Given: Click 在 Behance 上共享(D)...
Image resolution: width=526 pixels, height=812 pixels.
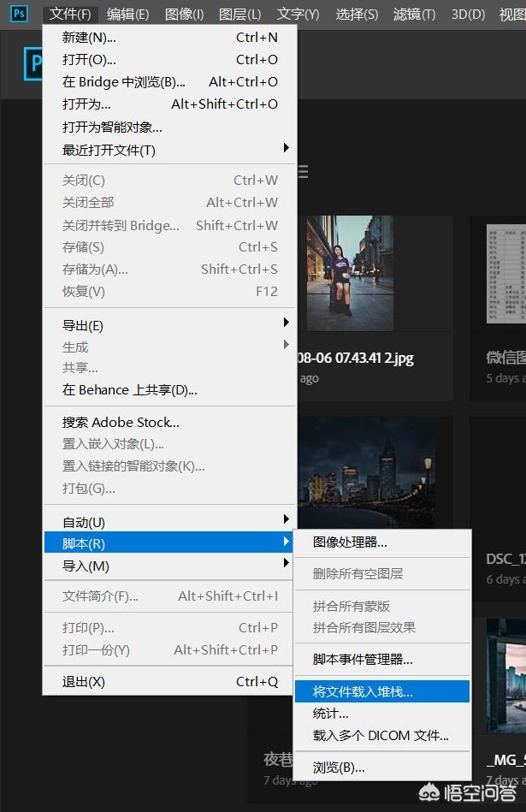Looking at the screenshot, I should tap(129, 389).
